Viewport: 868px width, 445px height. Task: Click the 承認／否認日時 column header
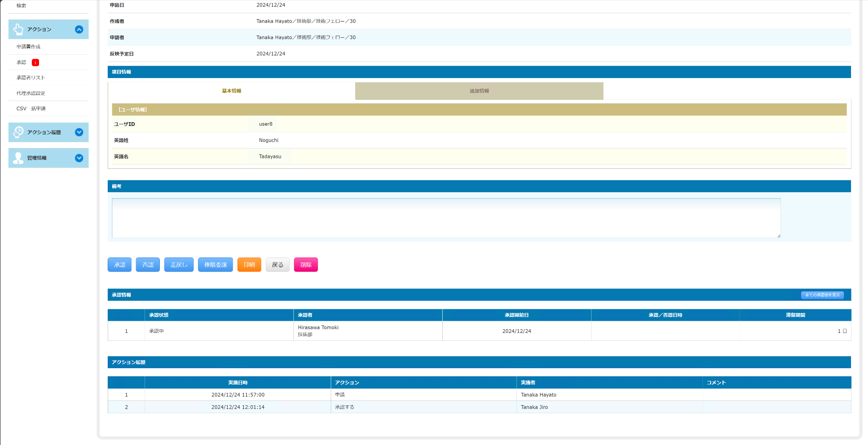[665, 315]
